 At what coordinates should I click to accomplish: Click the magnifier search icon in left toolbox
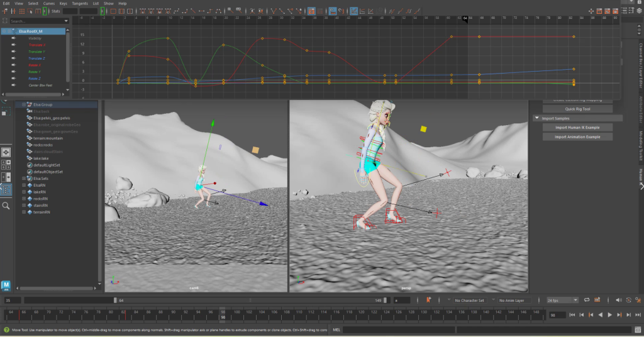click(x=6, y=206)
